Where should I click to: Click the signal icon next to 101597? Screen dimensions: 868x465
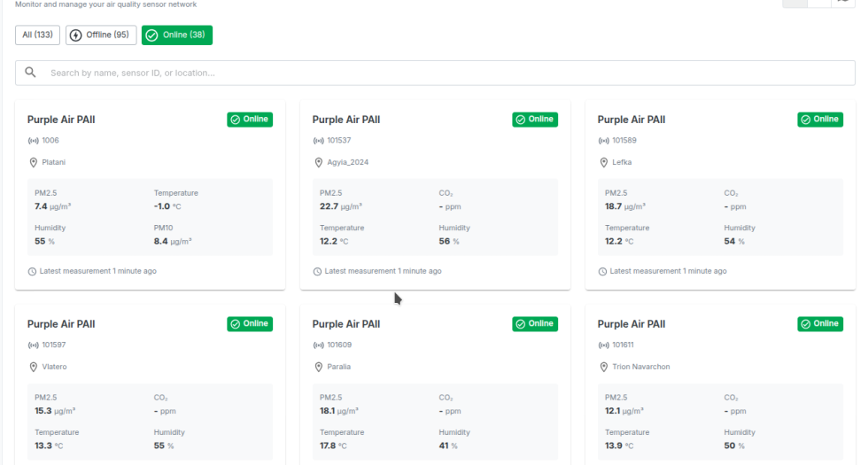point(34,345)
